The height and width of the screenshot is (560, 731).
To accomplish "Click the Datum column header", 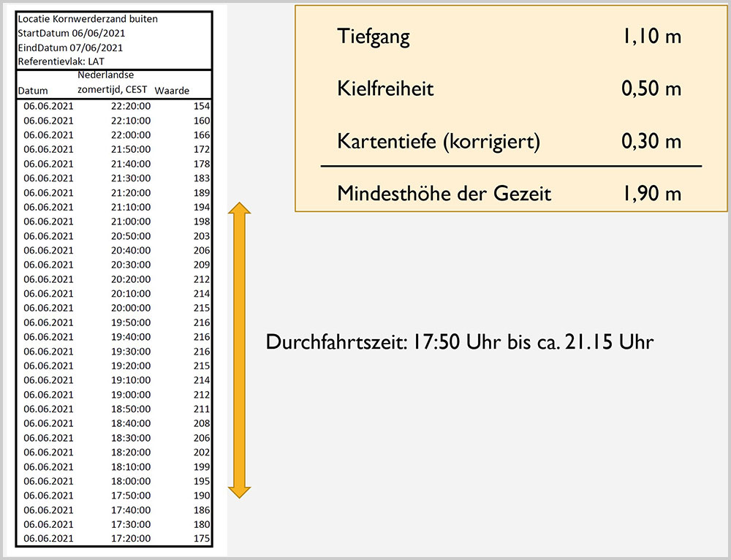I will pyautogui.click(x=33, y=91).
